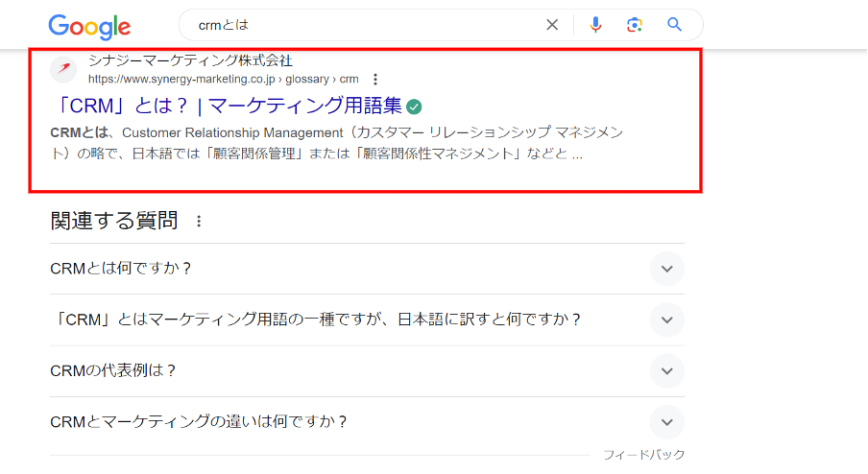This screenshot has height=474, width=868.
Task: Click the blue magnifier search icon
Action: 674,24
